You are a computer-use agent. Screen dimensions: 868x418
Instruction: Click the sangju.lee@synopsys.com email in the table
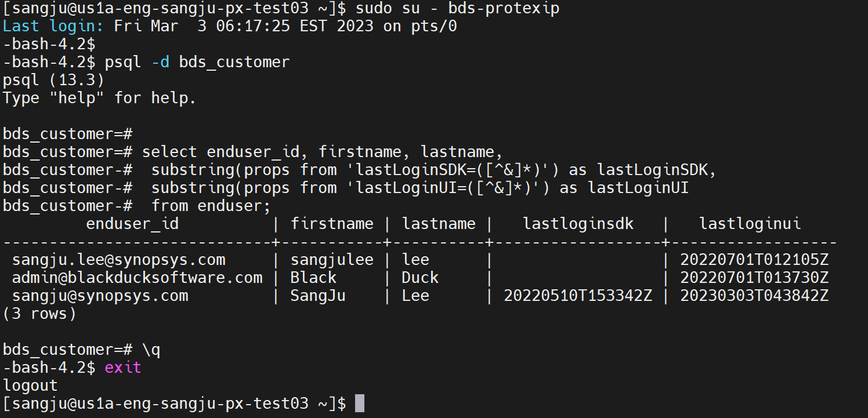pyautogui.click(x=118, y=260)
